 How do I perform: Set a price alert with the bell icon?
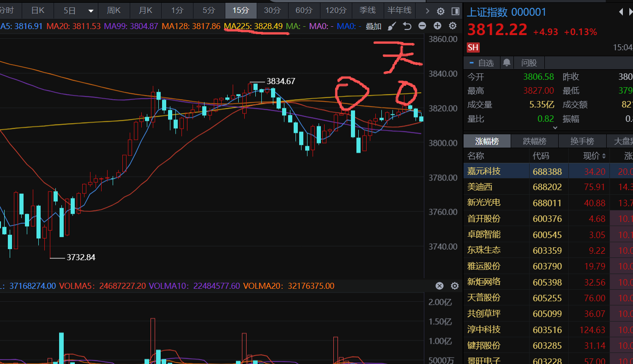tap(506, 63)
